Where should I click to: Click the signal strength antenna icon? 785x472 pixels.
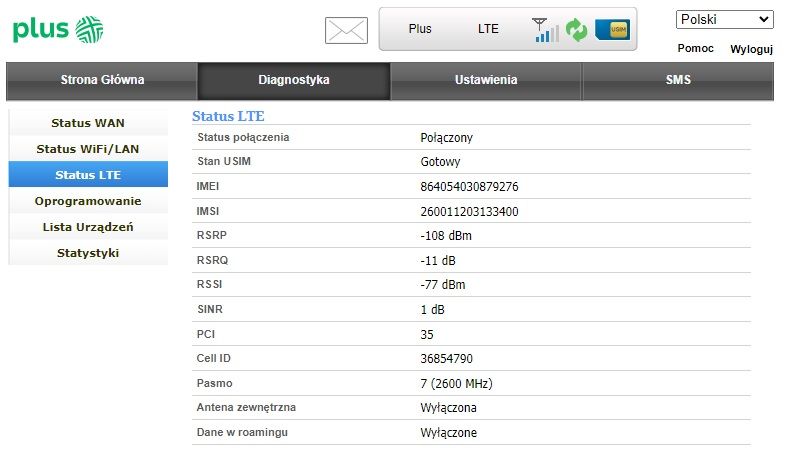point(545,30)
